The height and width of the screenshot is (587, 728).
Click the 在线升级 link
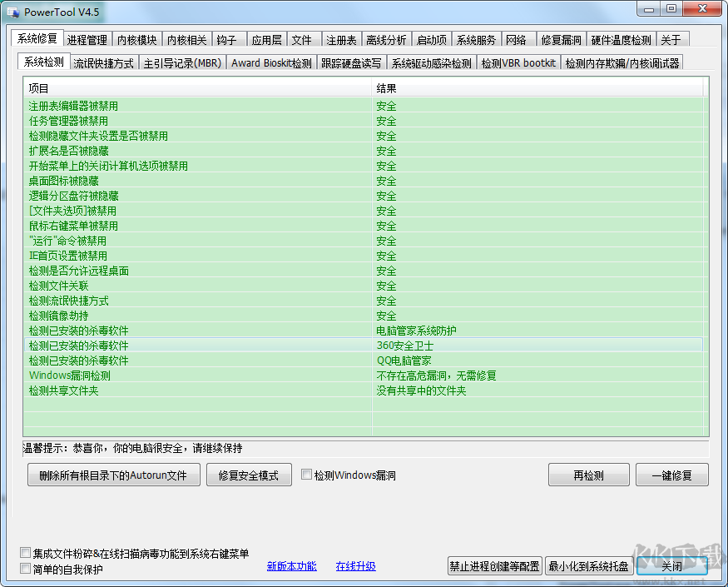tap(355, 565)
